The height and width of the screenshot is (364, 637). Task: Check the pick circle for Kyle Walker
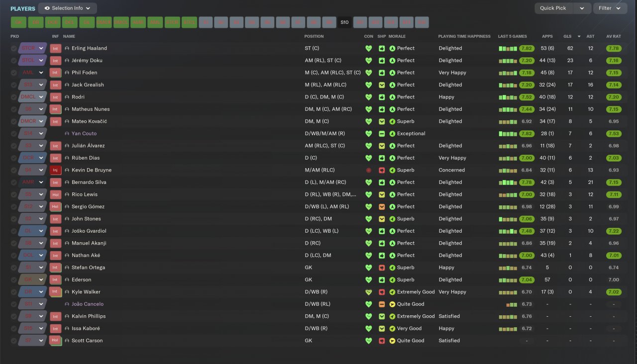(13, 292)
